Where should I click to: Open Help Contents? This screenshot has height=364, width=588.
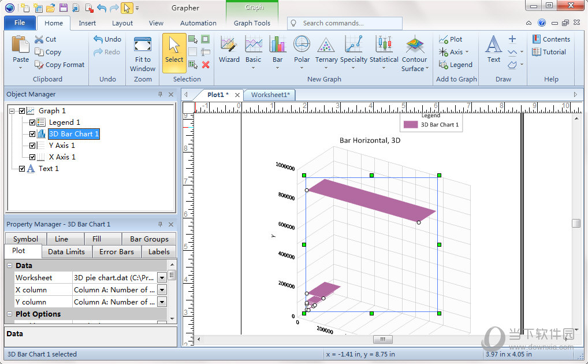coord(551,39)
